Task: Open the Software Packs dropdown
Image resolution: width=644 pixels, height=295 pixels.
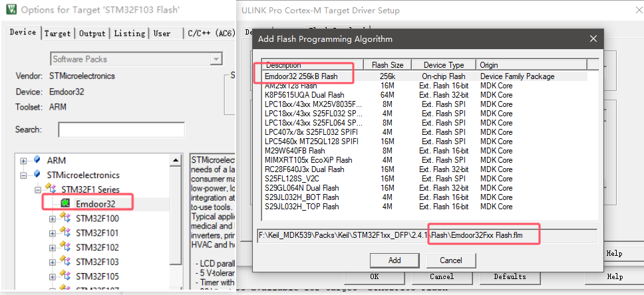Action: (x=215, y=59)
